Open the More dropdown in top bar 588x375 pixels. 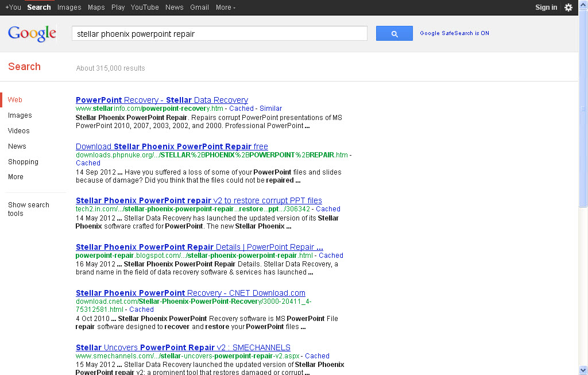pos(225,7)
